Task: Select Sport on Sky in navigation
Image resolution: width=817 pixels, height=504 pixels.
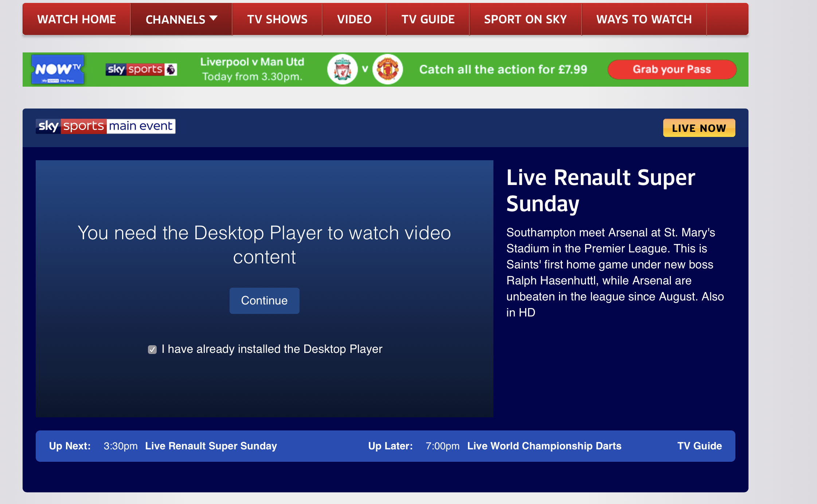Action: (525, 19)
